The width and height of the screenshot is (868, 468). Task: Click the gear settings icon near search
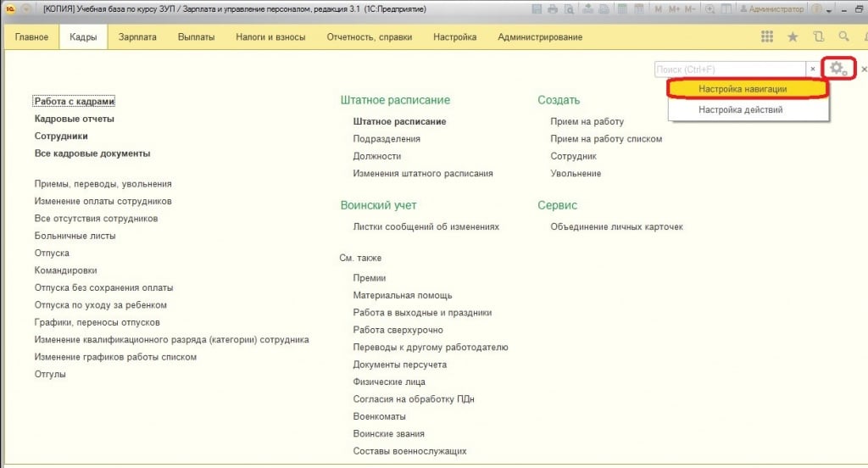pyautogui.click(x=837, y=69)
